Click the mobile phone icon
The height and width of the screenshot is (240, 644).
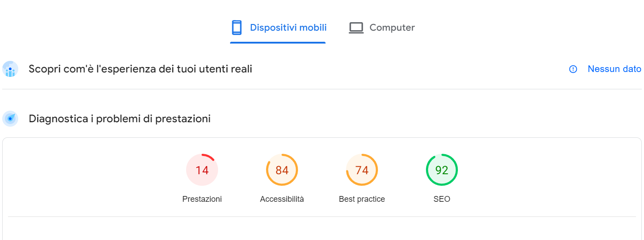237,28
